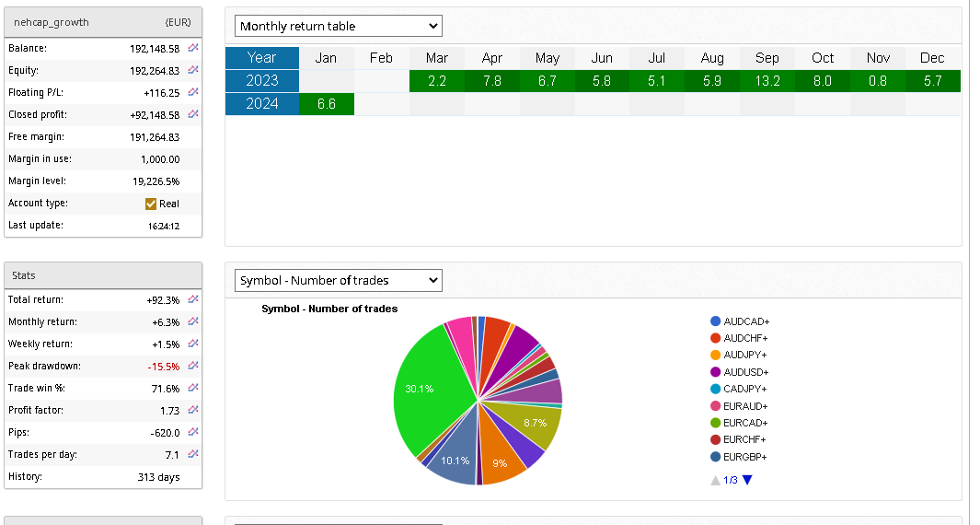This screenshot has height=525, width=980.
Task: Open the Closed profit chart icon
Action: coord(193,114)
